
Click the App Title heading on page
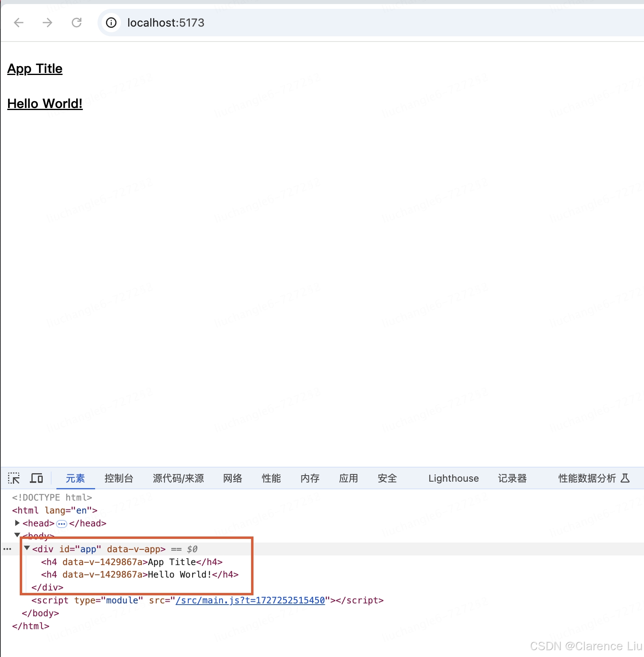coord(35,69)
